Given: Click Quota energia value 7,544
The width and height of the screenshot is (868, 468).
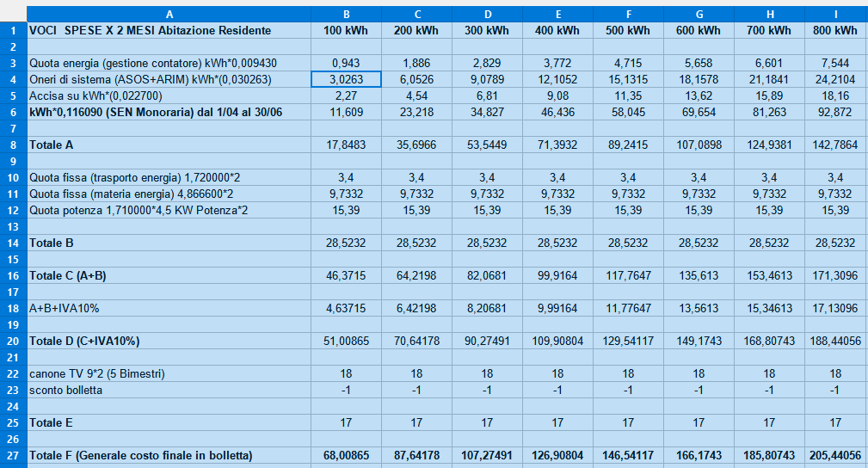Looking at the screenshot, I should point(836,63).
